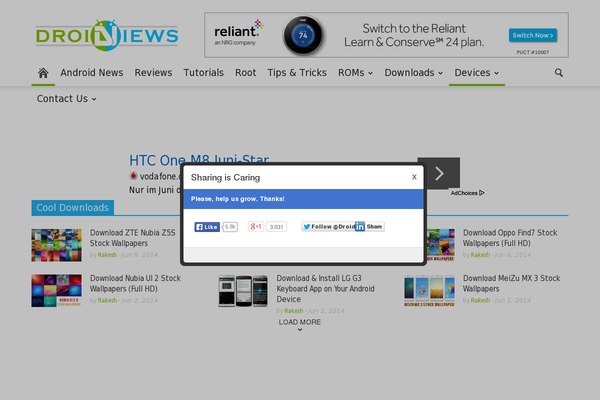Close the Sharing is Caring popup
The width and height of the screenshot is (600, 400).
[414, 177]
